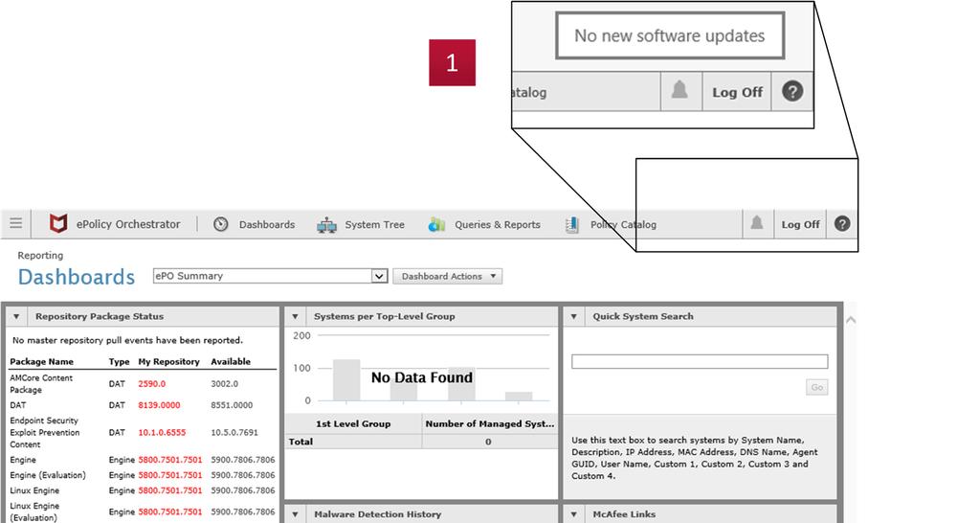Click Endpoint Security Exploit Prevention Content row
Image resolution: width=980 pixels, height=523 pixels.
[45, 432]
